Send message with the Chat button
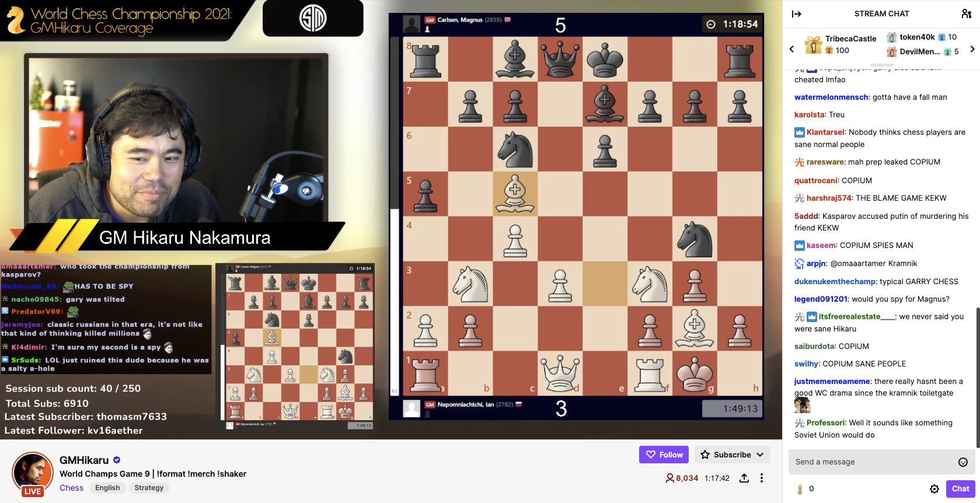Image resolution: width=980 pixels, height=503 pixels. click(x=960, y=489)
